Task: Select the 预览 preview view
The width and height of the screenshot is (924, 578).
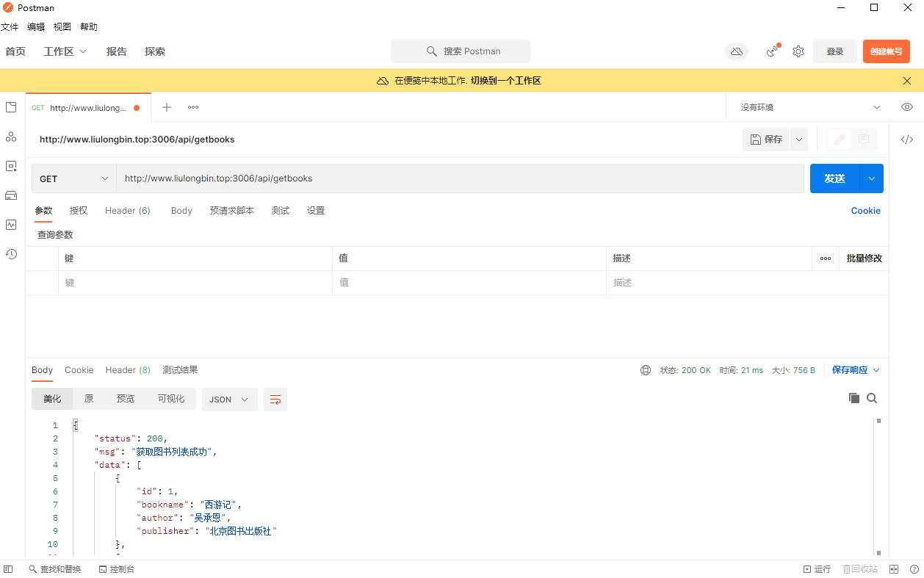Action: coord(126,399)
